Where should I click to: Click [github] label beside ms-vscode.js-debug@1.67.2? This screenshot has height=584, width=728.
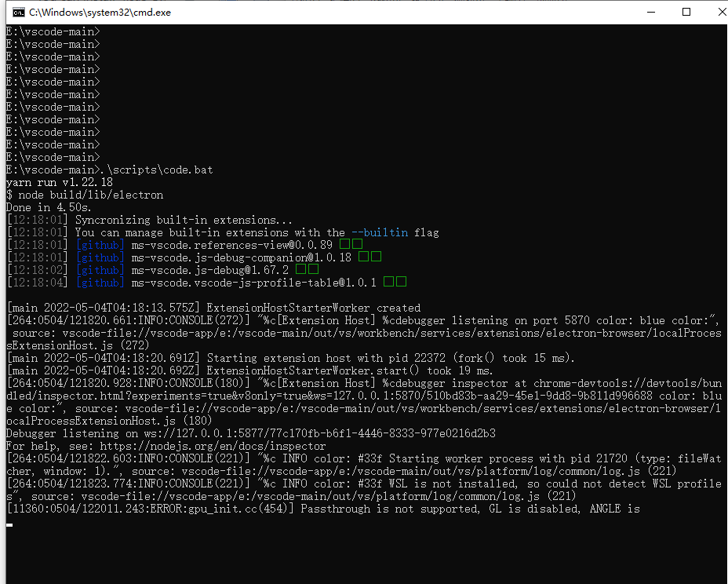pyautogui.click(x=100, y=270)
